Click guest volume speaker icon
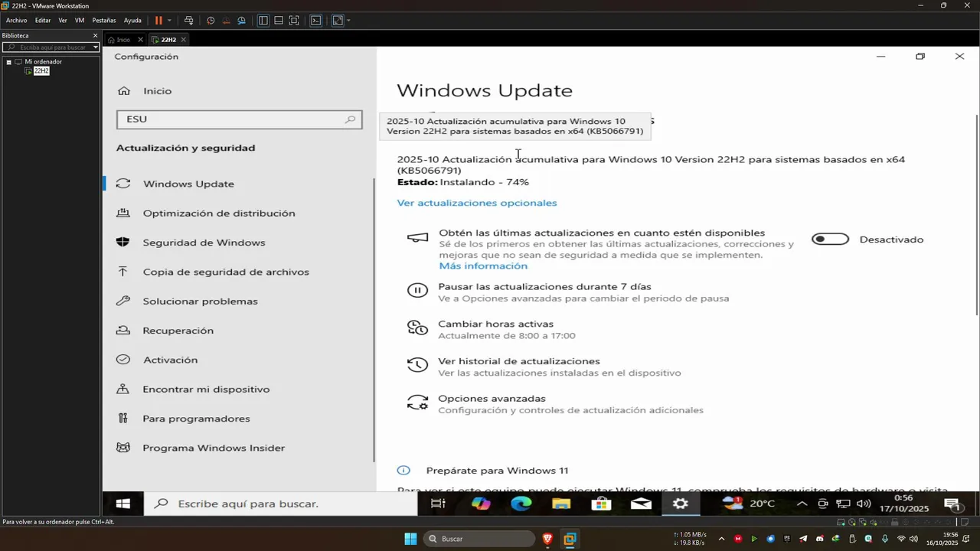The image size is (980, 551). coord(864,504)
